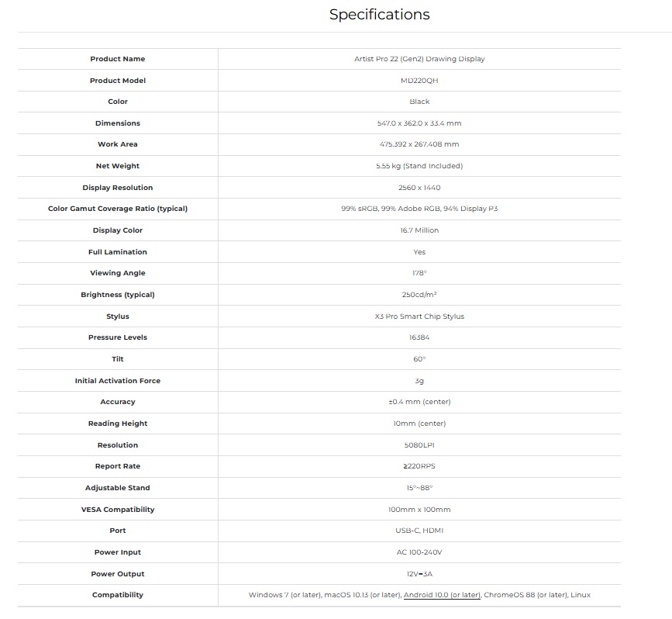The image size is (672, 619).
Task: Click the USB-C, HDMI port value
Action: point(419,531)
